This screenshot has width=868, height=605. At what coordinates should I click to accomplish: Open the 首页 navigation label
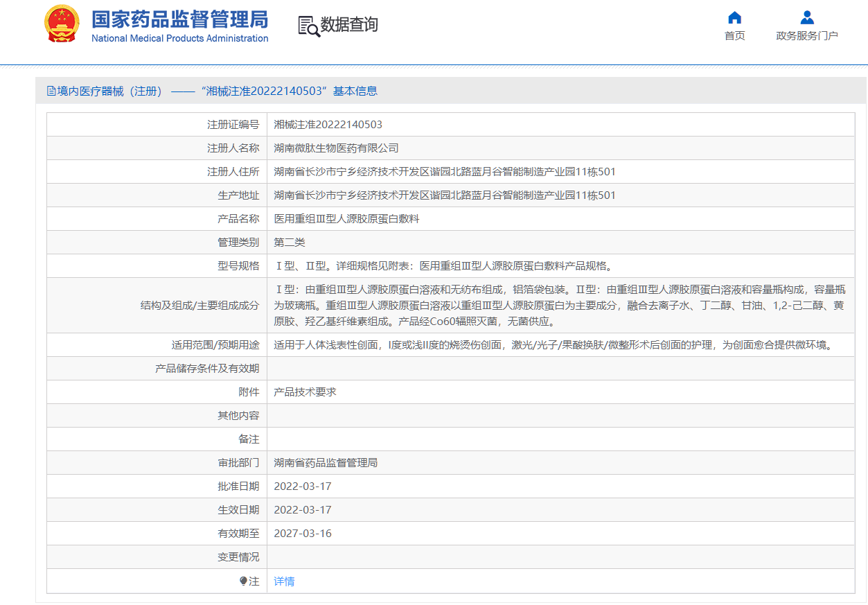coord(734,36)
